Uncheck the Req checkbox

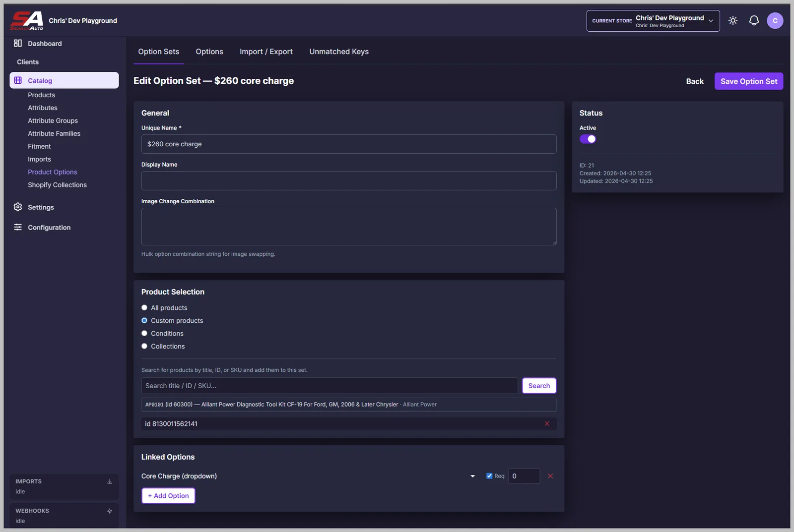489,476
